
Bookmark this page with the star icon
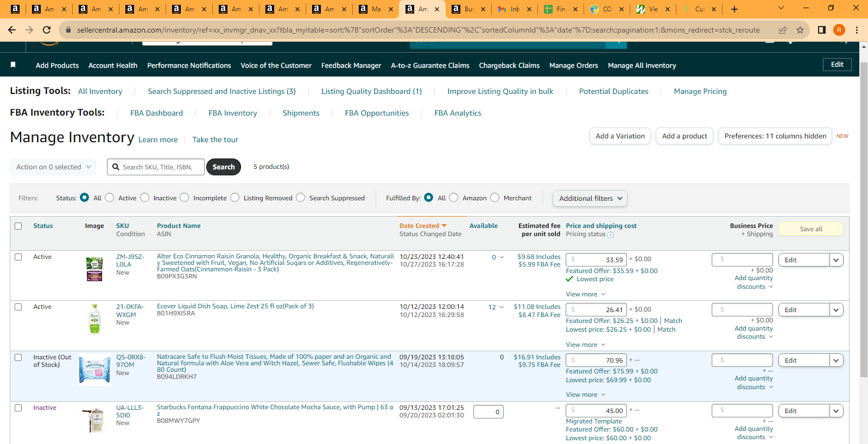point(800,30)
